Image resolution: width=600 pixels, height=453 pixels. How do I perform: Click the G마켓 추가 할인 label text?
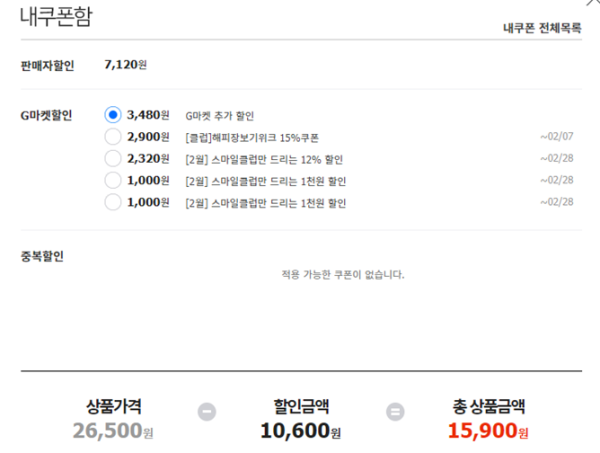(220, 116)
